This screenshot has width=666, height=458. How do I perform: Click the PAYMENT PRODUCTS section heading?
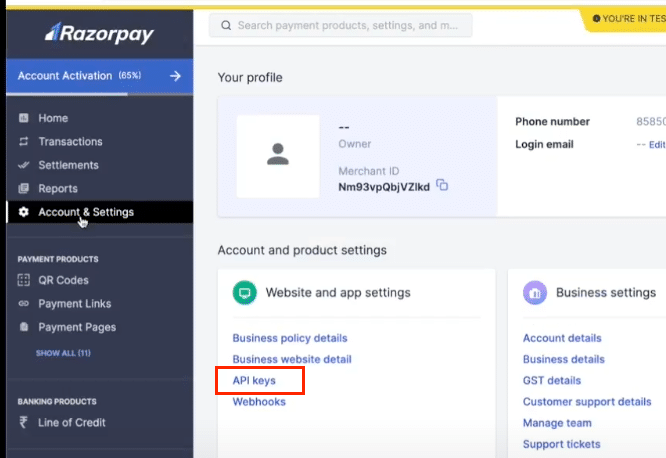pos(58,259)
